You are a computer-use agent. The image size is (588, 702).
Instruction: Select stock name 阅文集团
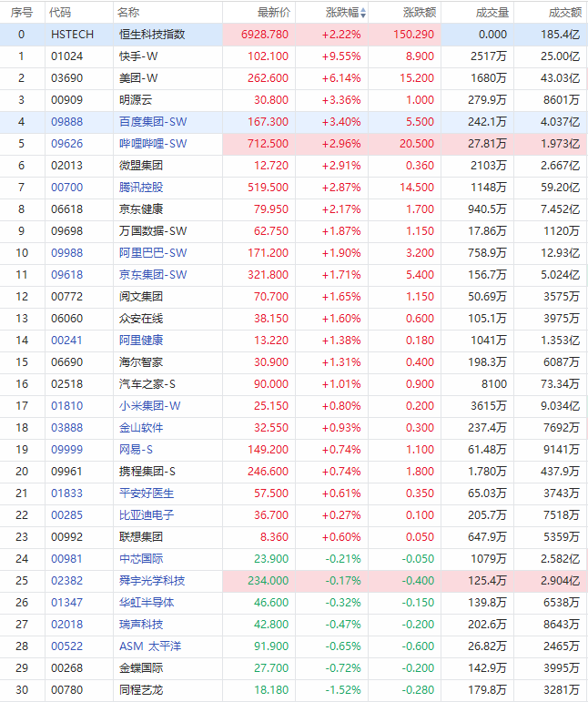click(x=141, y=297)
